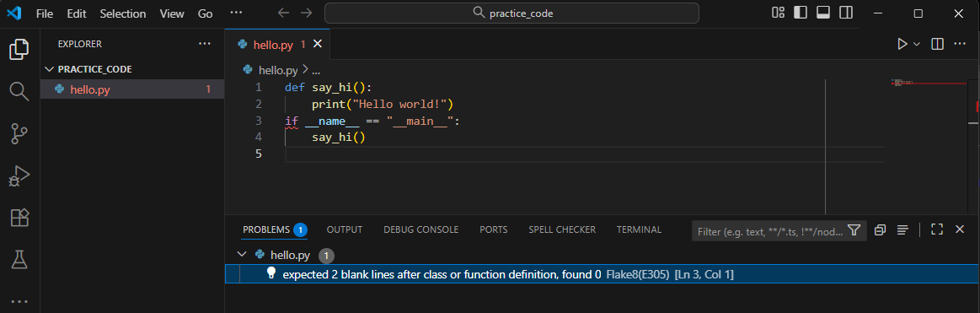Screen dimensions: 980x313
Task: Open the Run and Debug view
Action: [x=19, y=176]
